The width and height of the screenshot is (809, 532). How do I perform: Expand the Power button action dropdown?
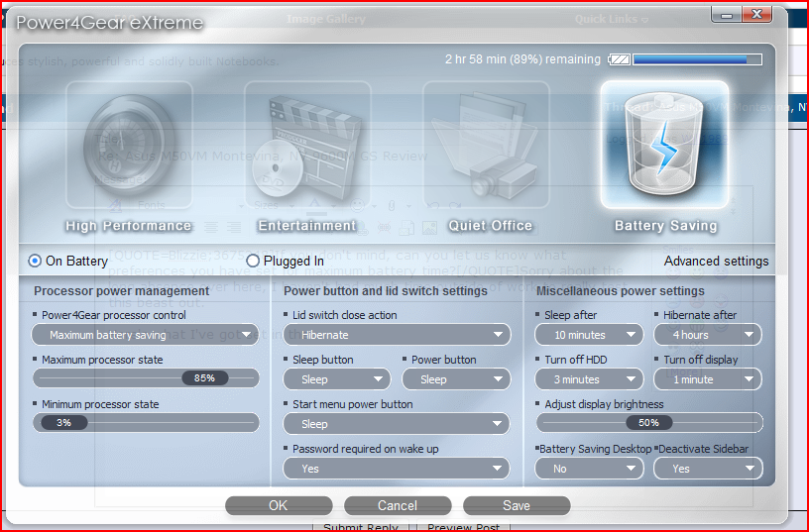456,379
